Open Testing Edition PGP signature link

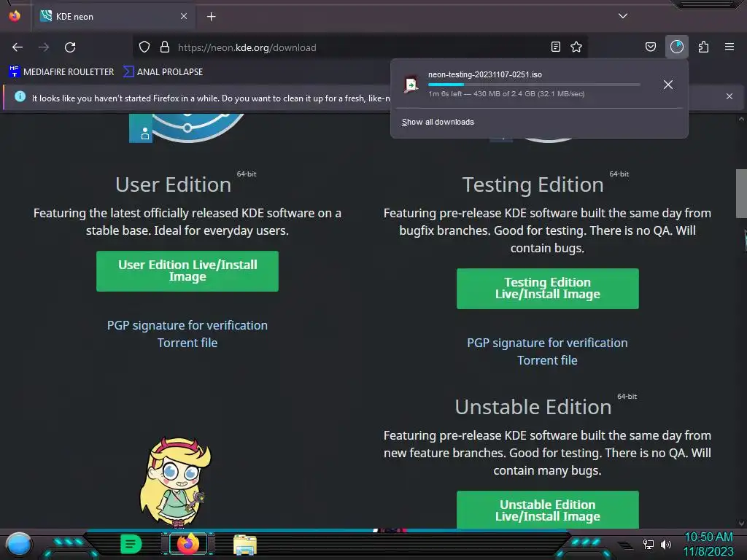click(x=547, y=343)
